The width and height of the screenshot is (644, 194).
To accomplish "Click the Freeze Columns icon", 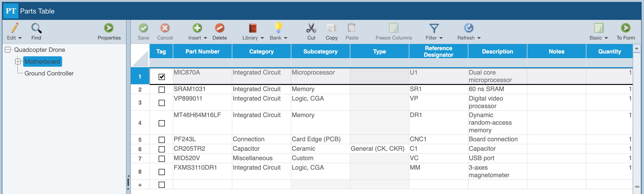I will tap(393, 28).
